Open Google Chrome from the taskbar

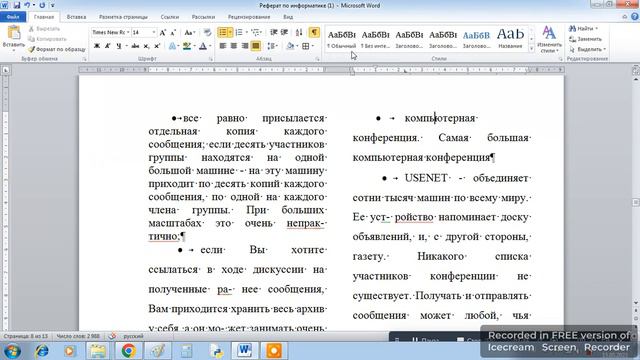[x=128, y=351]
